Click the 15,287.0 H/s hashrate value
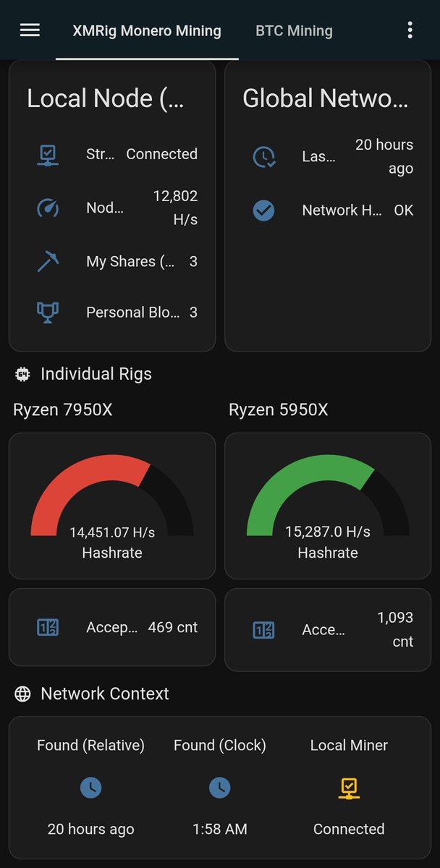 click(x=328, y=532)
